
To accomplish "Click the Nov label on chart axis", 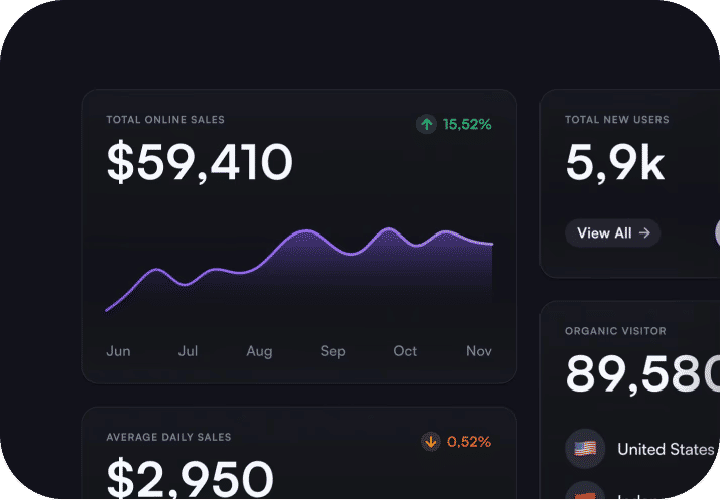I will (x=479, y=351).
